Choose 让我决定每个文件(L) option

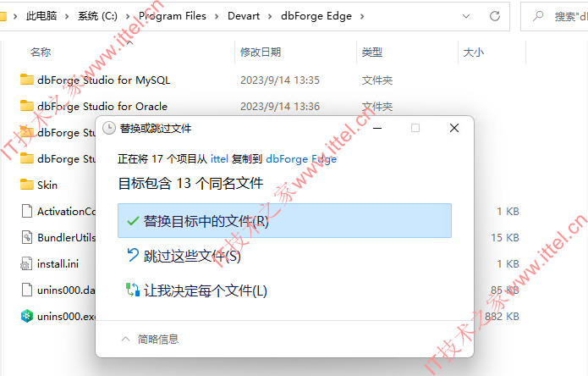tap(284, 290)
